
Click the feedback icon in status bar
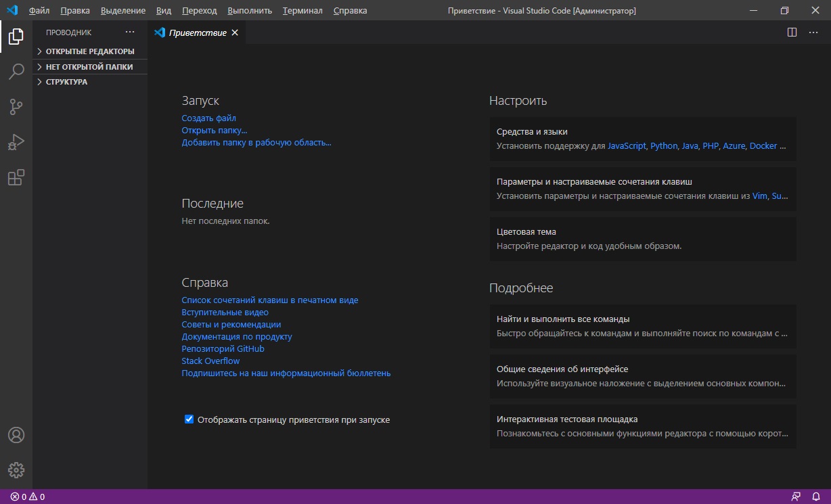click(x=796, y=497)
